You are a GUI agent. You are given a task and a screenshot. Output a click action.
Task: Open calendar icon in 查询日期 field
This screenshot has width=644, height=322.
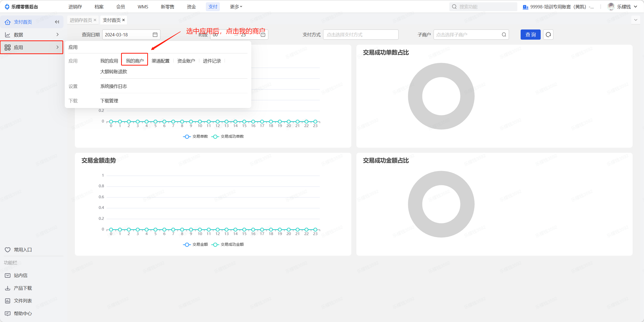155,35
